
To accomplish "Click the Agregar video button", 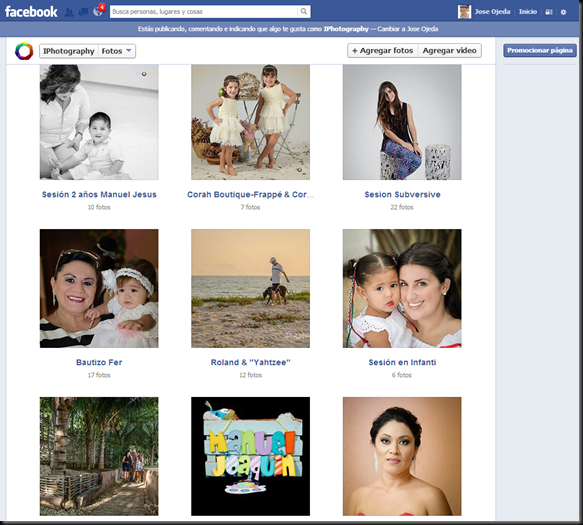I will point(450,51).
